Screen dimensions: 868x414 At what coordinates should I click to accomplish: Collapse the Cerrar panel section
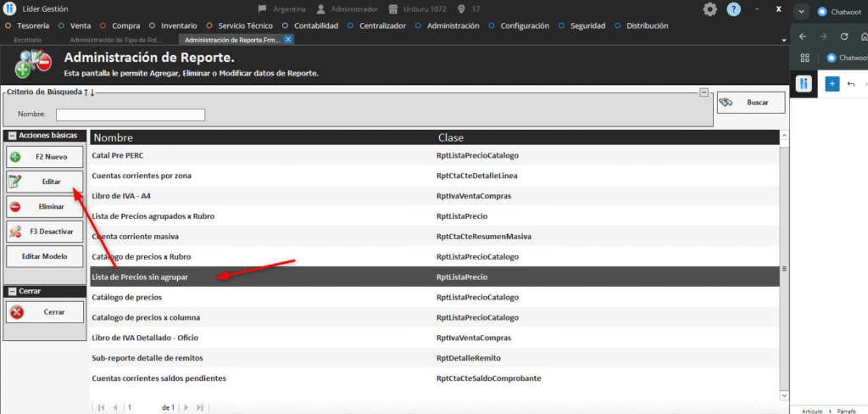(x=12, y=291)
